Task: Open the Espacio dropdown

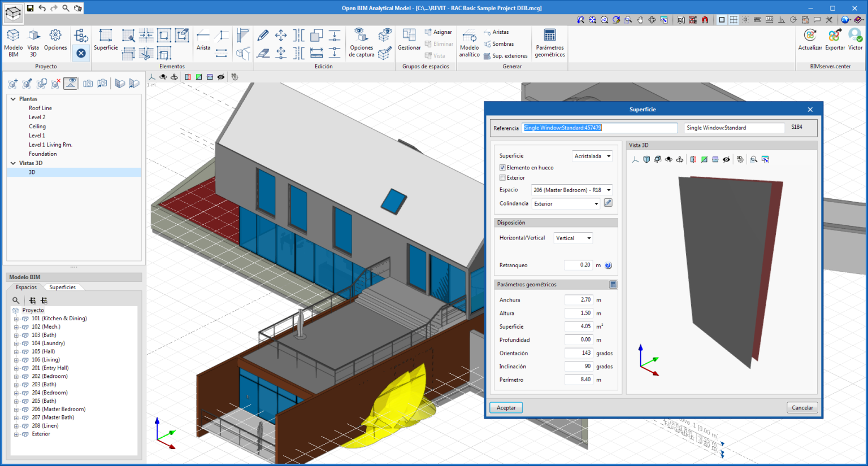Action: click(572, 190)
